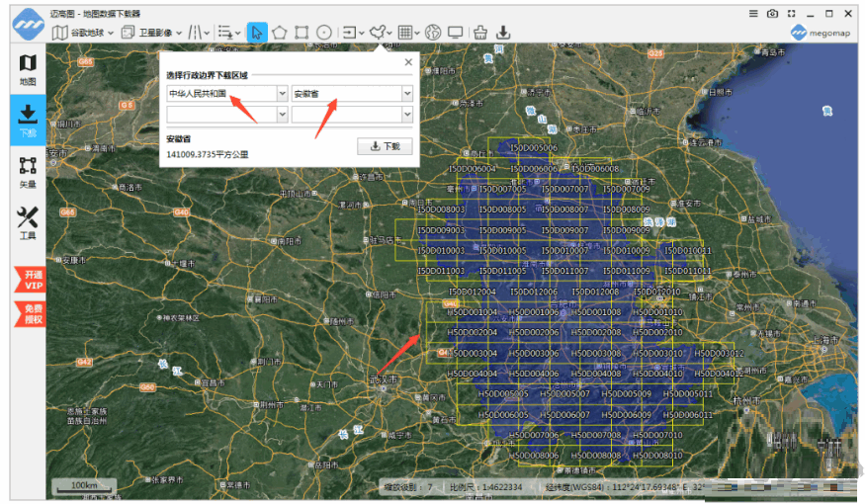Viewport: 865px width, 504px height.
Task: Switch to the 地图 sidebar tab
Action: (28, 69)
